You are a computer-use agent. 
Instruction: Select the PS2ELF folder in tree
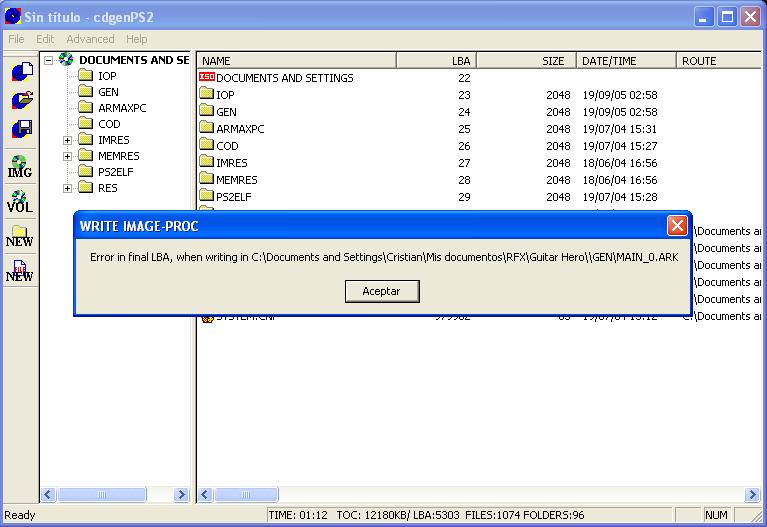tap(115, 172)
